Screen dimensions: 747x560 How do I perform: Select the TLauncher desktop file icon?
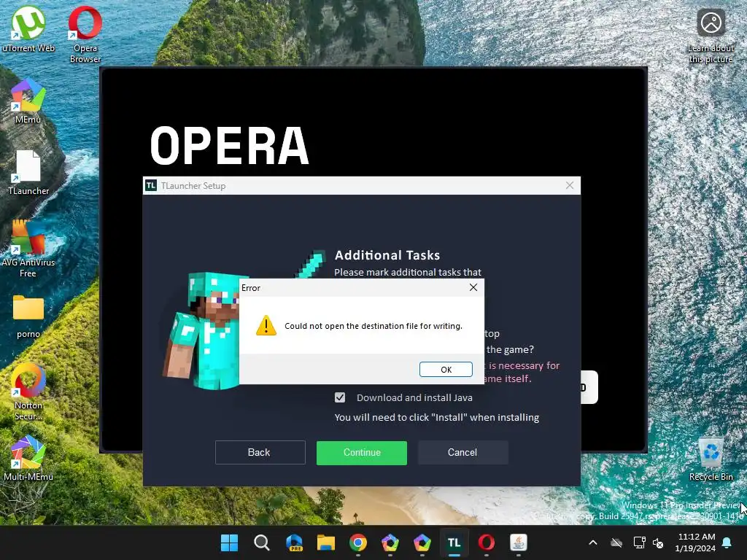(x=28, y=172)
